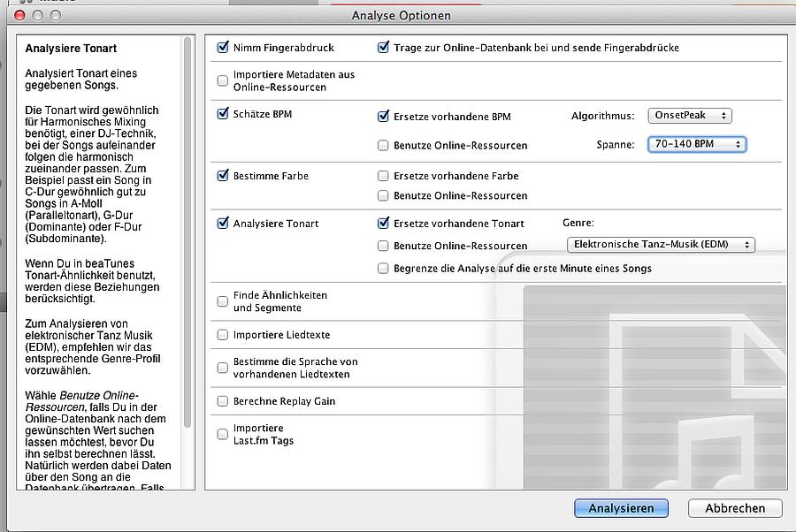
Task: Check the Berechne Replay Gain option
Action: [x=223, y=401]
